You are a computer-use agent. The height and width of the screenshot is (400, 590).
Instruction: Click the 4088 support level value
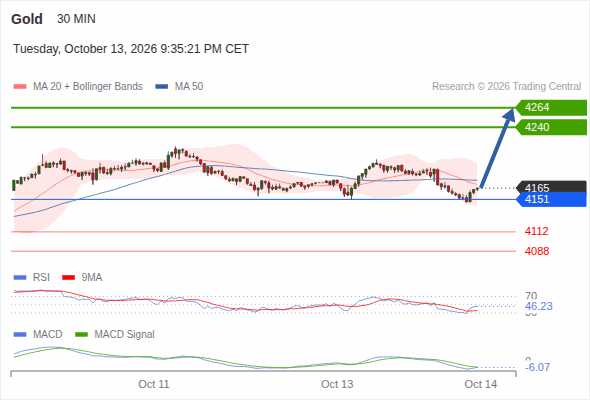click(537, 251)
